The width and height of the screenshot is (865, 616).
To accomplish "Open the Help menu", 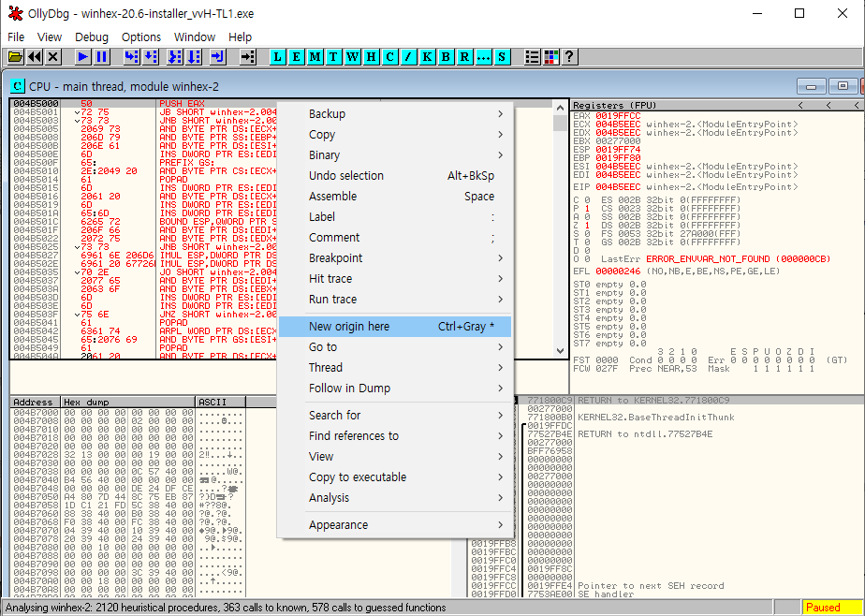I will (240, 37).
